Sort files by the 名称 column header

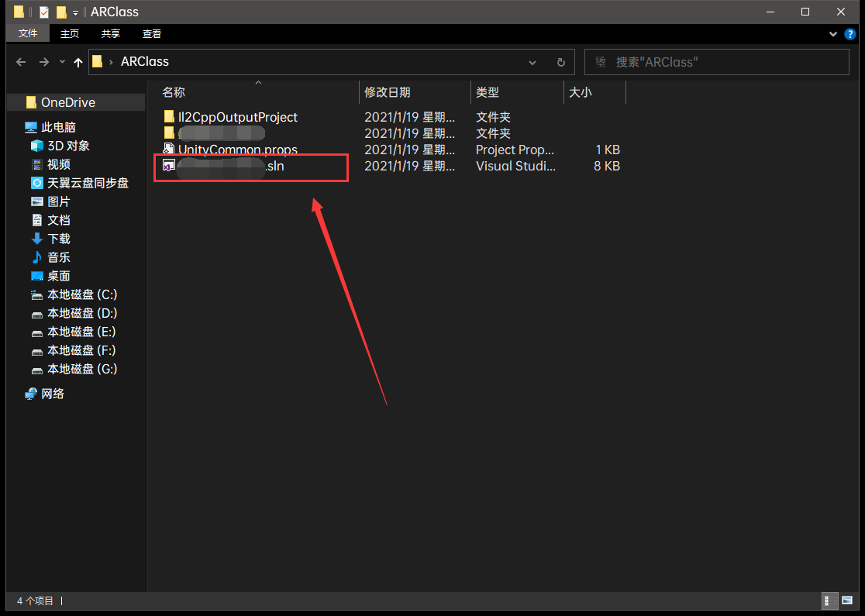174,91
